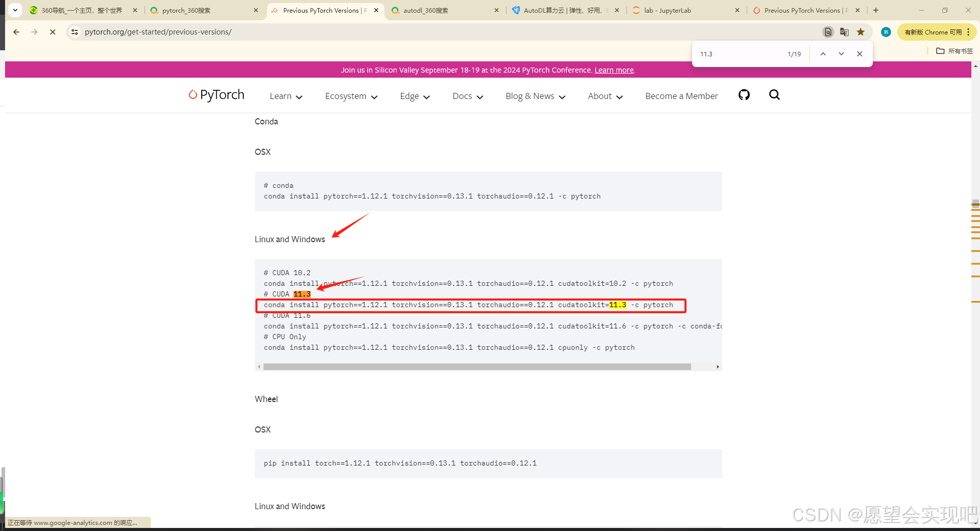Click the code block horizontal scrollbar
Image resolution: width=980 pixels, height=531 pixels.
pyautogui.click(x=477, y=367)
